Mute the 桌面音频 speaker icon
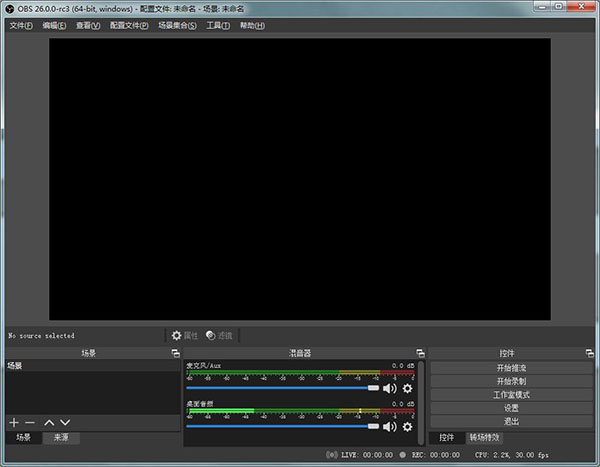 pyautogui.click(x=390, y=426)
